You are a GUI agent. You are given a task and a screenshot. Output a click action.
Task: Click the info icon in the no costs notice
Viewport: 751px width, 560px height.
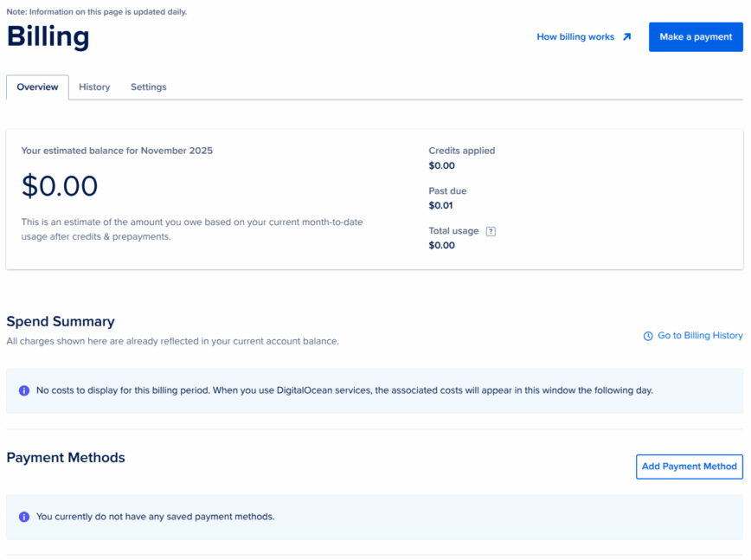coord(24,390)
